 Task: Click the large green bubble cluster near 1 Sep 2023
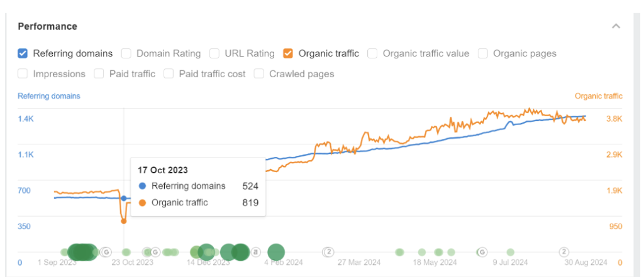click(81, 252)
